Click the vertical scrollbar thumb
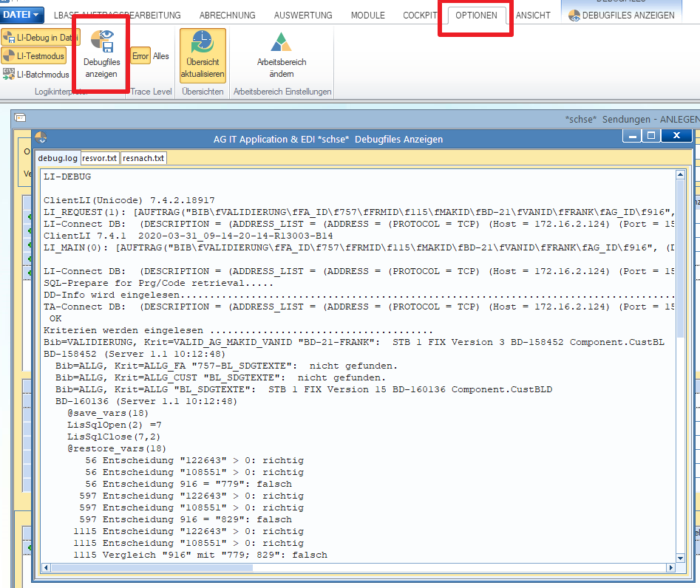This screenshot has height=588, width=700. coord(680,259)
